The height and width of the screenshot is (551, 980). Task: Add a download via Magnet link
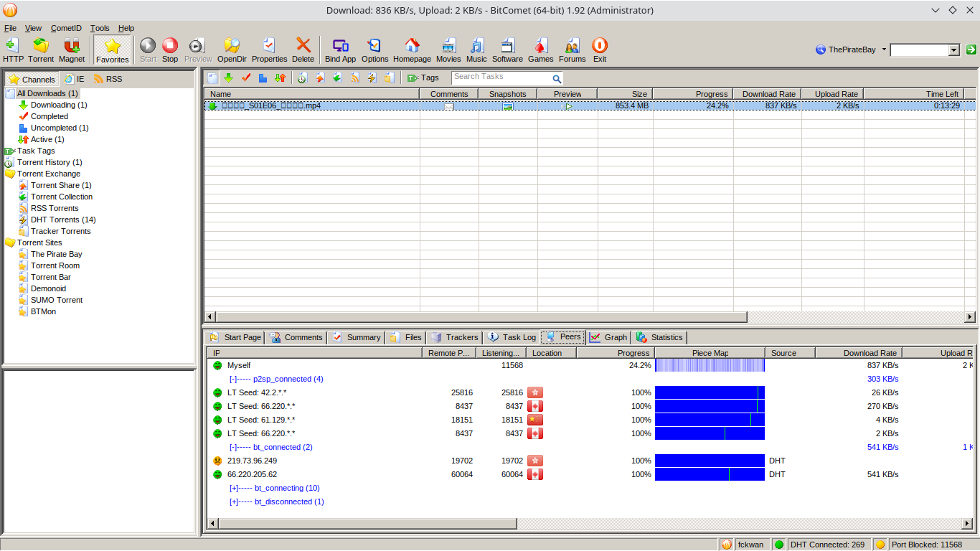coord(72,50)
